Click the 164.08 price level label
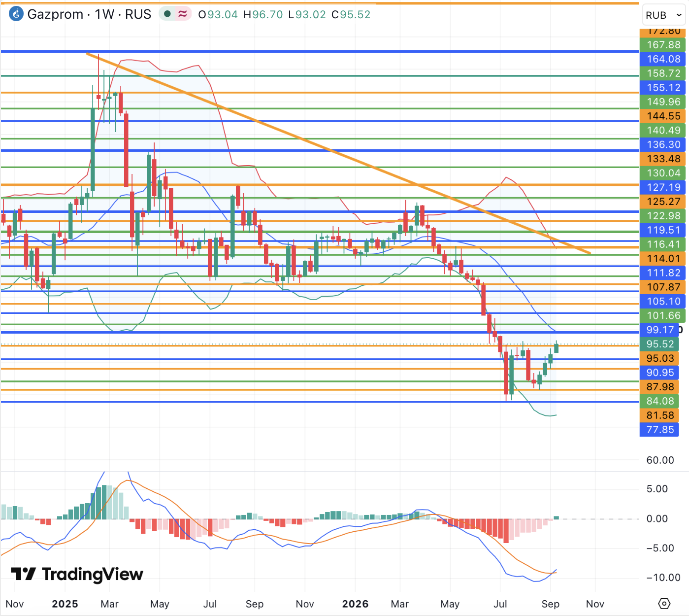 (663, 59)
